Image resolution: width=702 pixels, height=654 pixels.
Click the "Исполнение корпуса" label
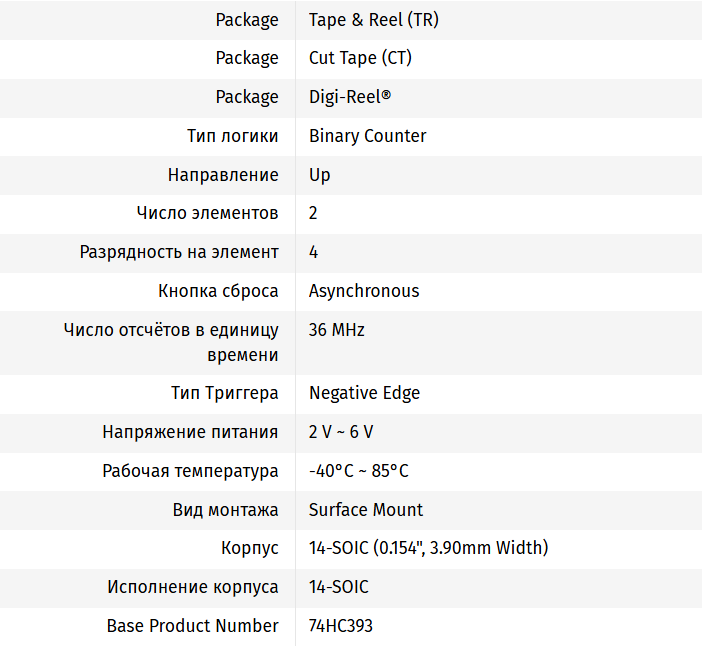(193, 587)
